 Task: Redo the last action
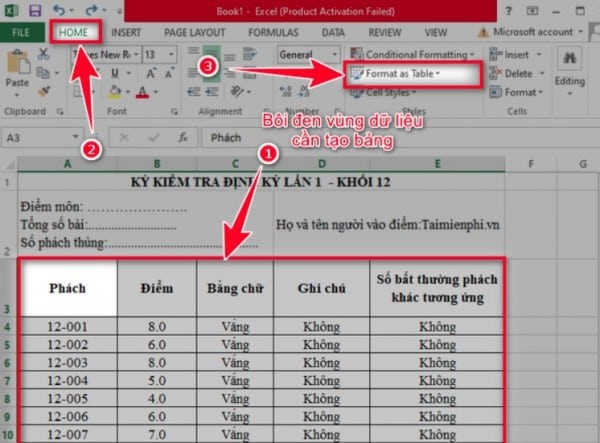(x=92, y=10)
